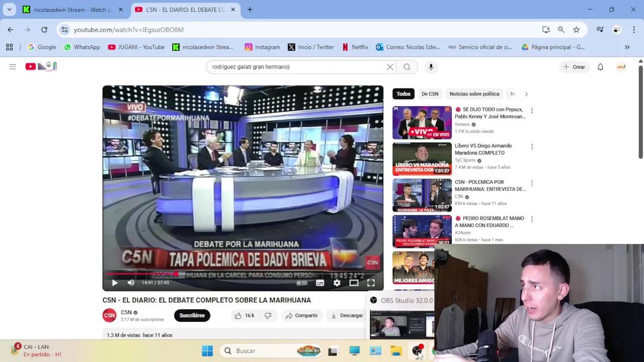Open the zoom magnifier in address bar
Screen dimensions: 644x362
pyautogui.click(x=561, y=30)
